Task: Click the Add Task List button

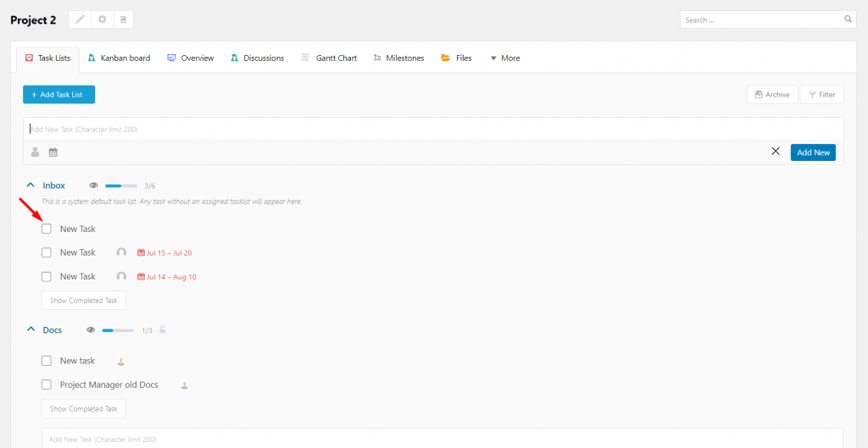Action: click(59, 95)
